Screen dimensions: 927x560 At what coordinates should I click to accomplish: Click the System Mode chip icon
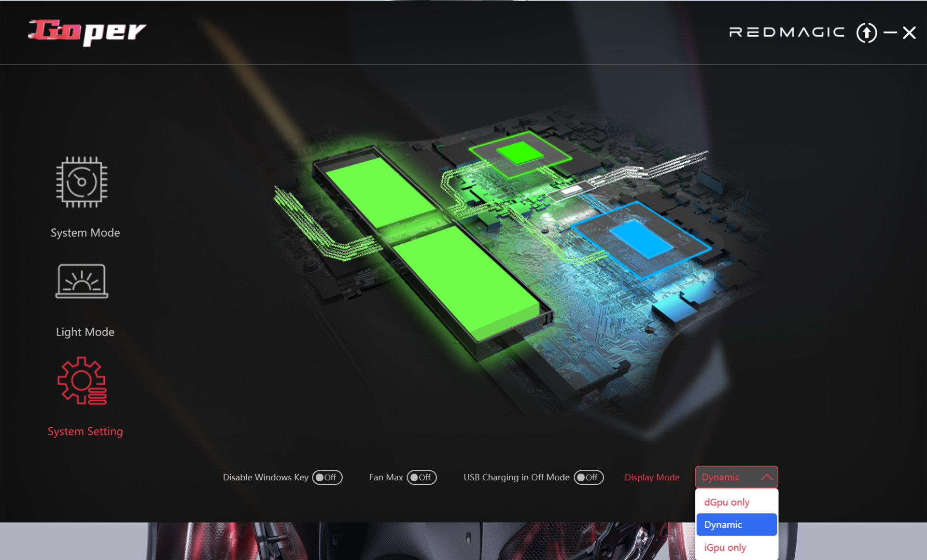coord(82,182)
